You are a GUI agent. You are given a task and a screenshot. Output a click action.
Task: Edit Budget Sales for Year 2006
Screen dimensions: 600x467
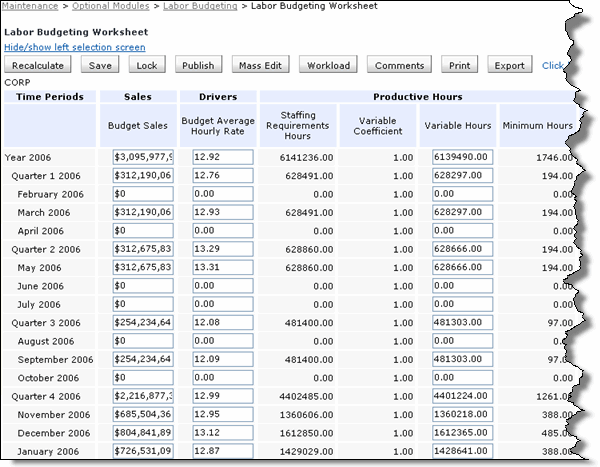tap(144, 158)
